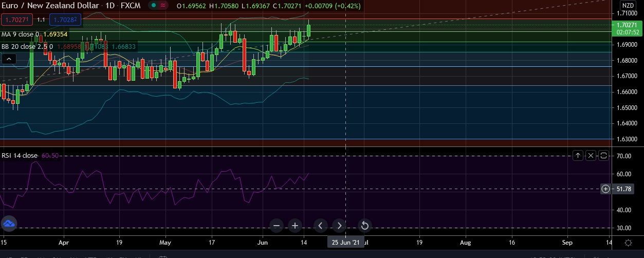Click the Jun label on time axis
This screenshot has width=644, height=258.
263,242
